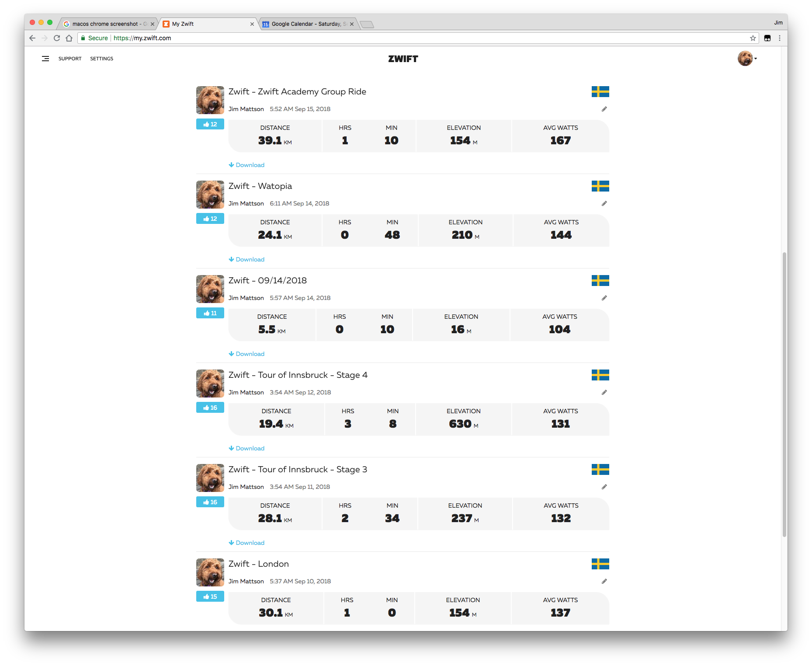
Task: Toggle thumbs-up with 15 on London ride
Action: pyautogui.click(x=210, y=596)
